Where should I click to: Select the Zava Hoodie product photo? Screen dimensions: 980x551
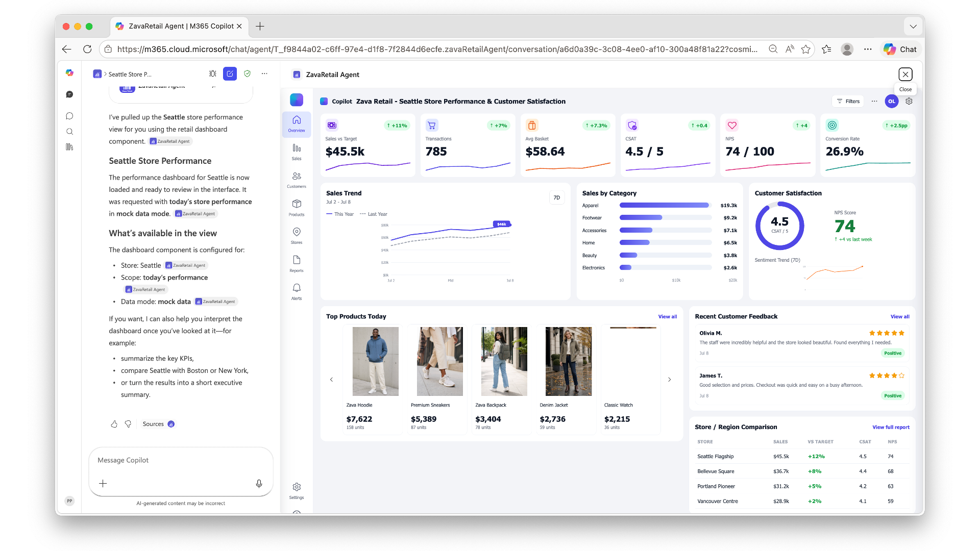click(376, 362)
